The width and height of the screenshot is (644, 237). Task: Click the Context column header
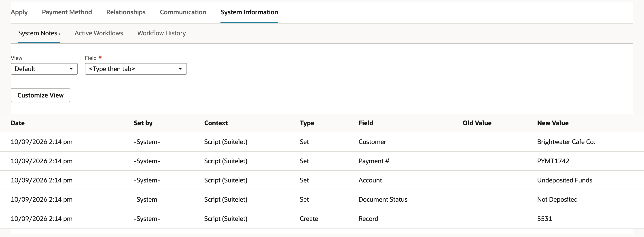point(216,123)
